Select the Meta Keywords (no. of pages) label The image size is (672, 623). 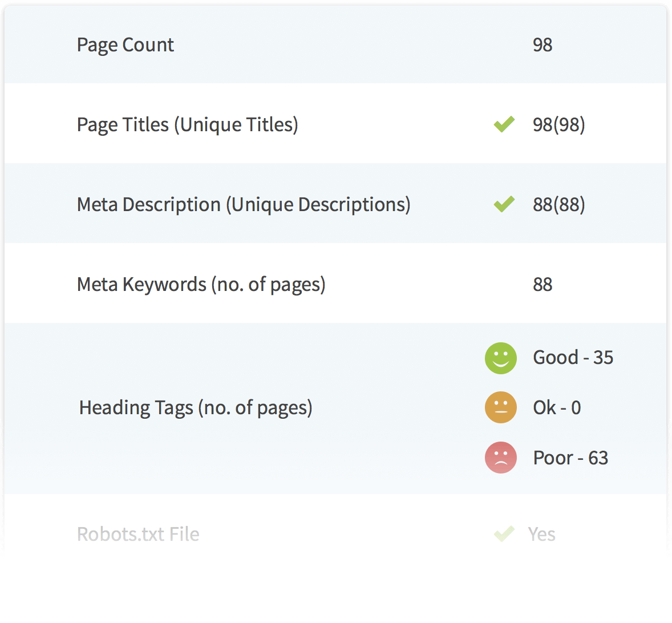[201, 285]
